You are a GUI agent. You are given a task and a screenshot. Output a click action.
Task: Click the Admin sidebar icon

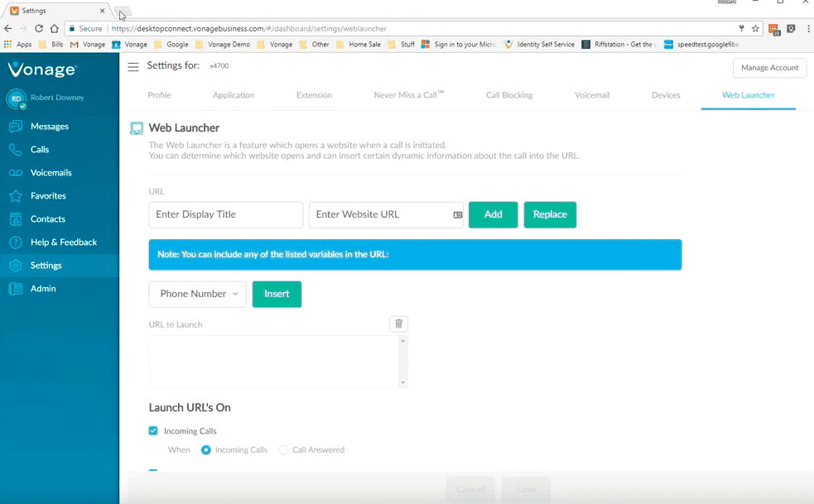coord(15,289)
